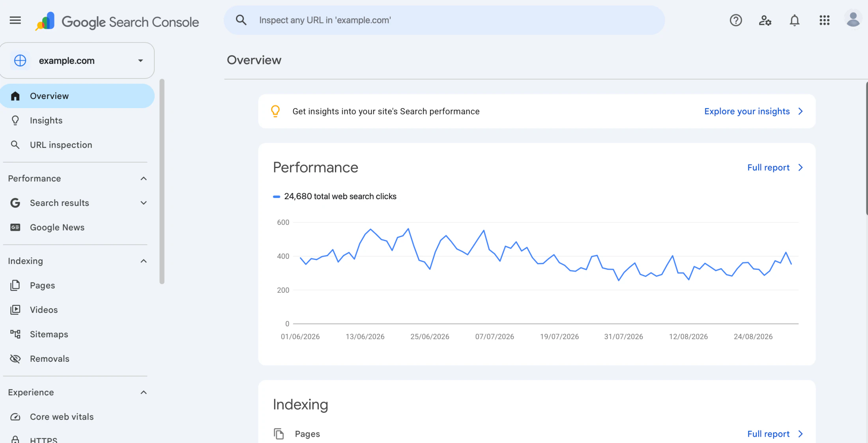The height and width of the screenshot is (443, 868).
Task: Click Explore your insights link
Action: (747, 111)
